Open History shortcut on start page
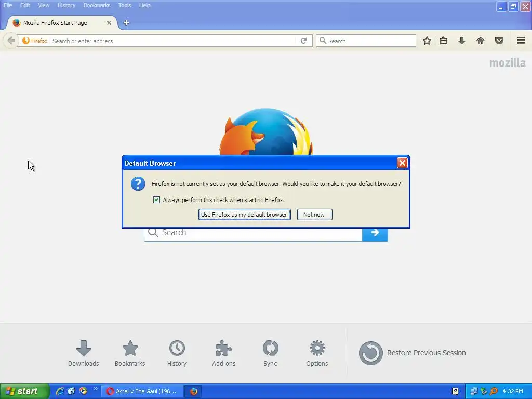This screenshot has height=399, width=532. coord(177,353)
